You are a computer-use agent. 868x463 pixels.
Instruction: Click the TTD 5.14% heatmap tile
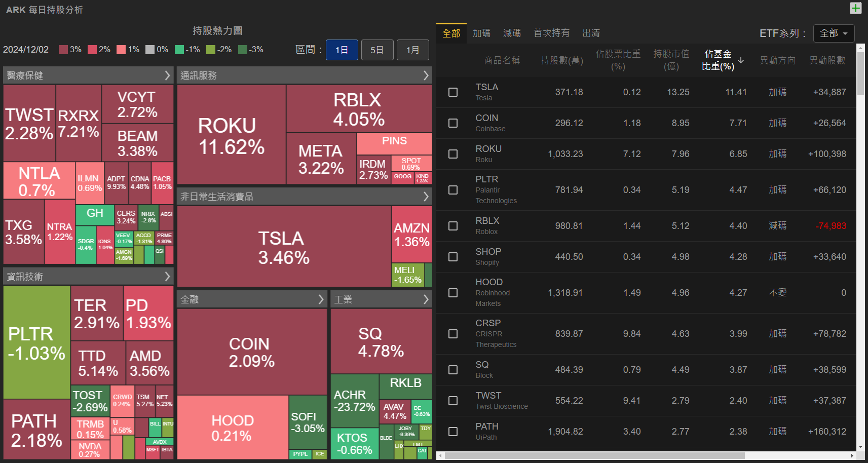(98, 363)
